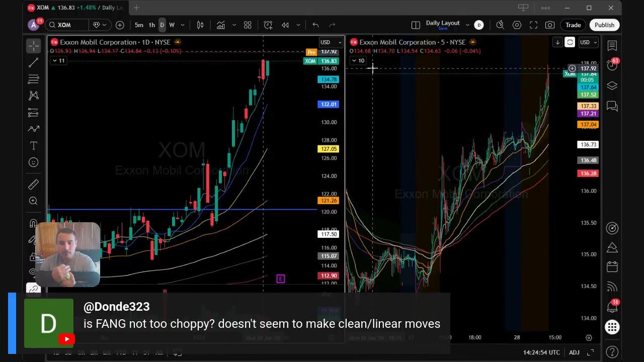The height and width of the screenshot is (362, 644).
Task: Open quick search lightning icon
Action: point(500,25)
